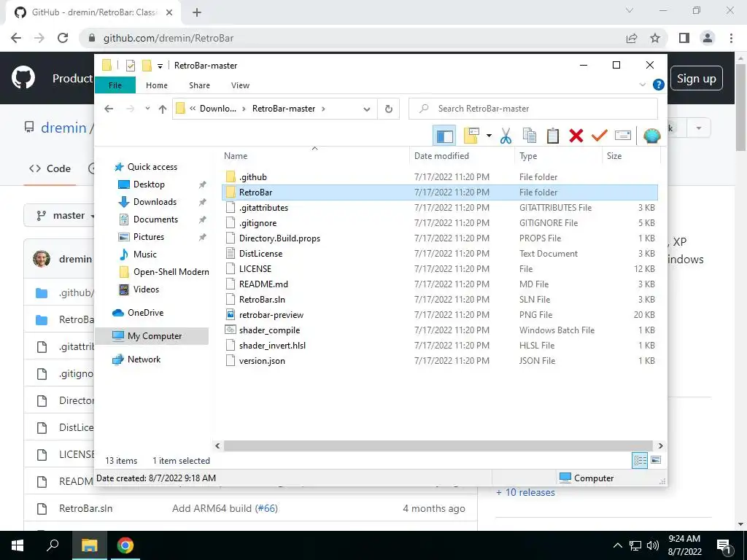Image resolution: width=747 pixels, height=560 pixels.
Task: Paste using the clipboard toolbar icon
Action: click(x=553, y=136)
